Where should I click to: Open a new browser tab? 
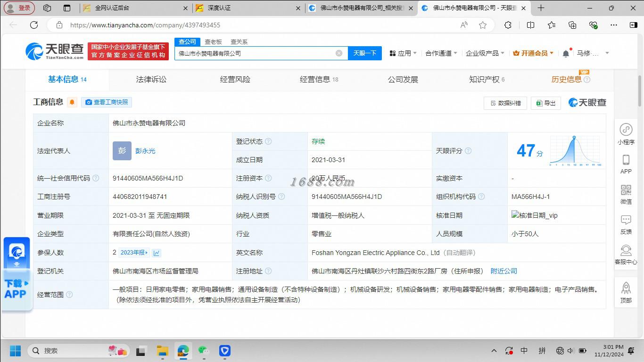(541, 8)
